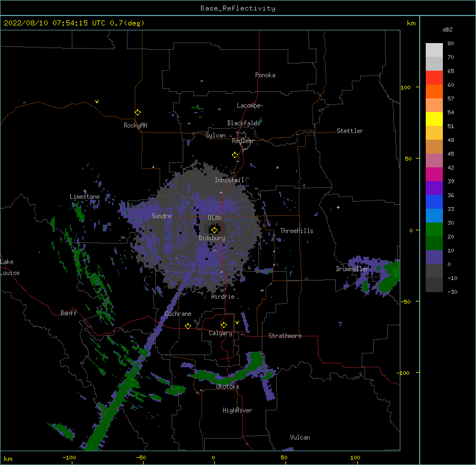The image size is (476, 465).
Task: Choose the yellow 51–54 dBZ legend swatch
Action: 434,119
